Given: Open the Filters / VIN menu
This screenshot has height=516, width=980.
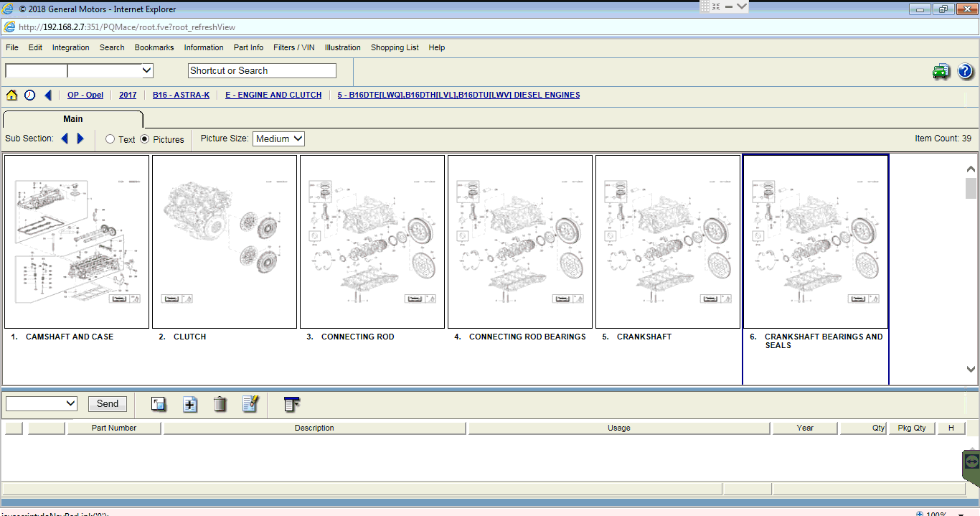Looking at the screenshot, I should click(x=293, y=47).
